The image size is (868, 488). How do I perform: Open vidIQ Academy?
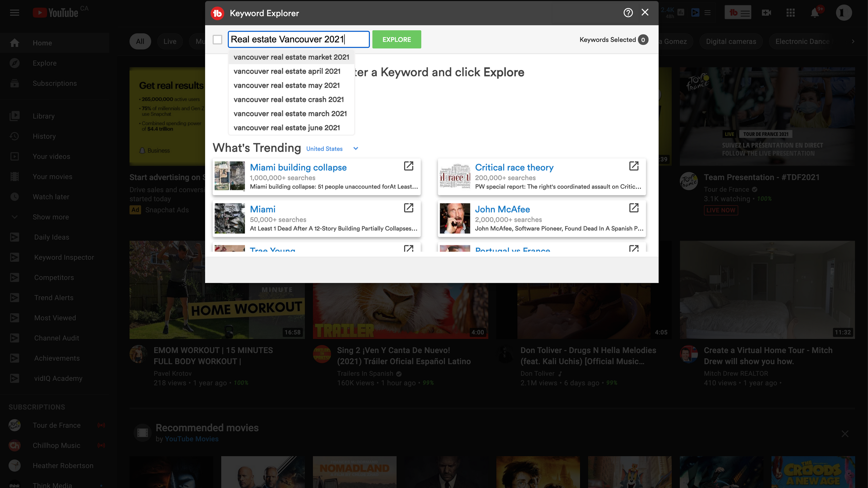(55, 378)
